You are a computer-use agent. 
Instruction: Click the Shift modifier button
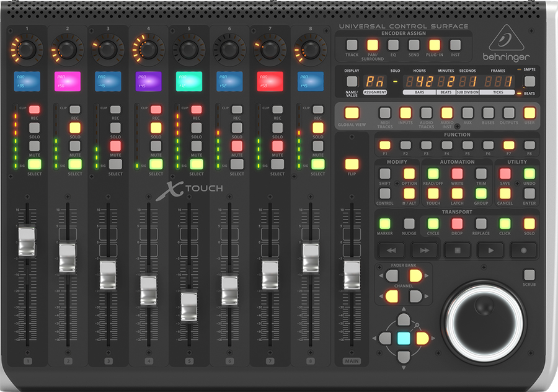[x=384, y=174]
